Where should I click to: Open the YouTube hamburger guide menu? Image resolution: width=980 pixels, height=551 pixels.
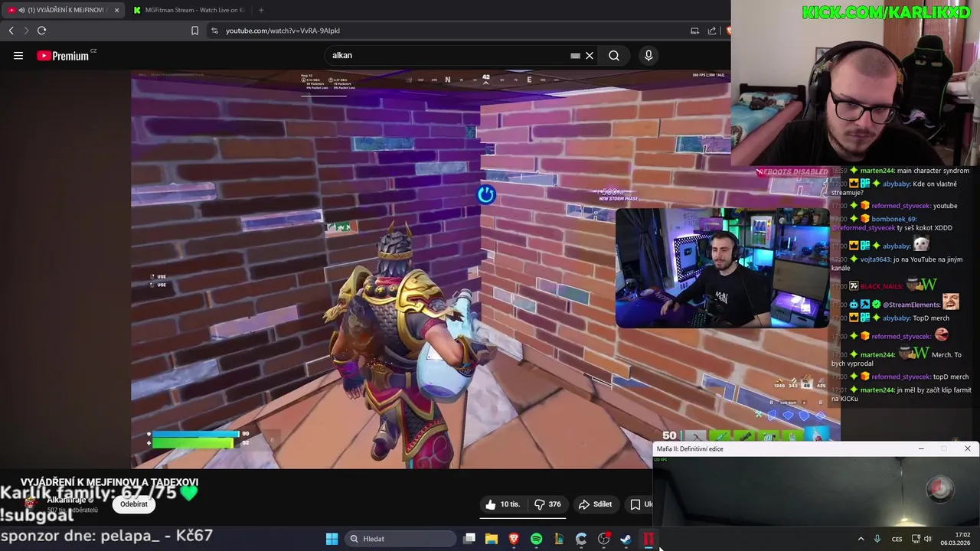18,55
